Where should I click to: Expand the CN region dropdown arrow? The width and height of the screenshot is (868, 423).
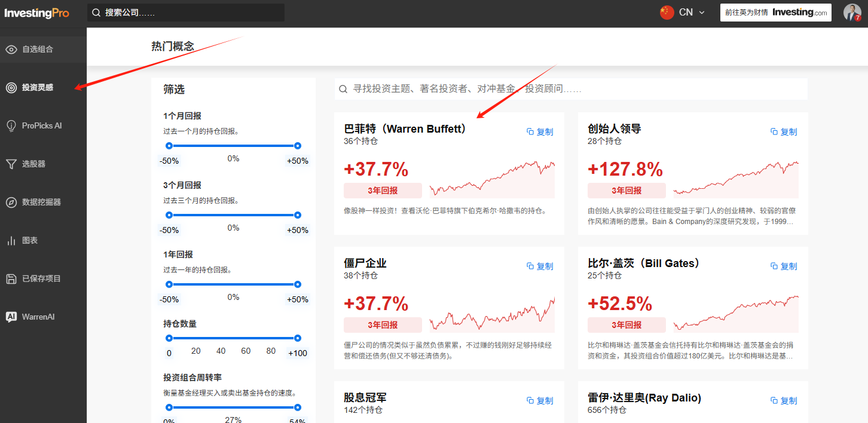(x=702, y=13)
